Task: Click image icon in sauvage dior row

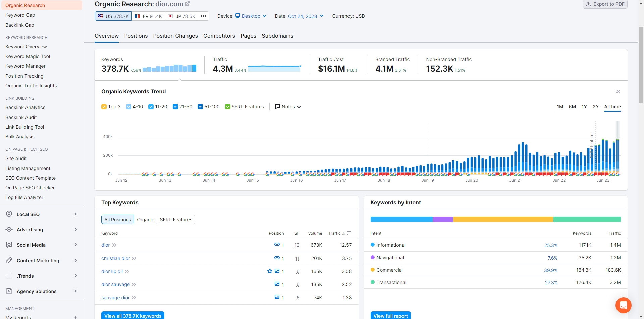Action: (277, 297)
